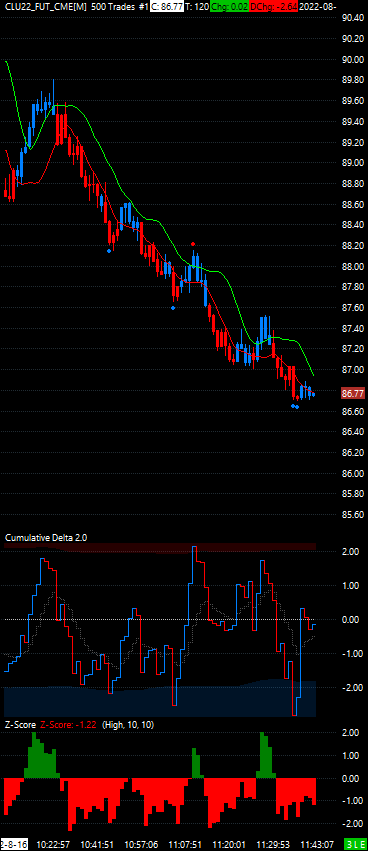
Task: Click the red 86.77 current price marker
Action: pos(353,393)
